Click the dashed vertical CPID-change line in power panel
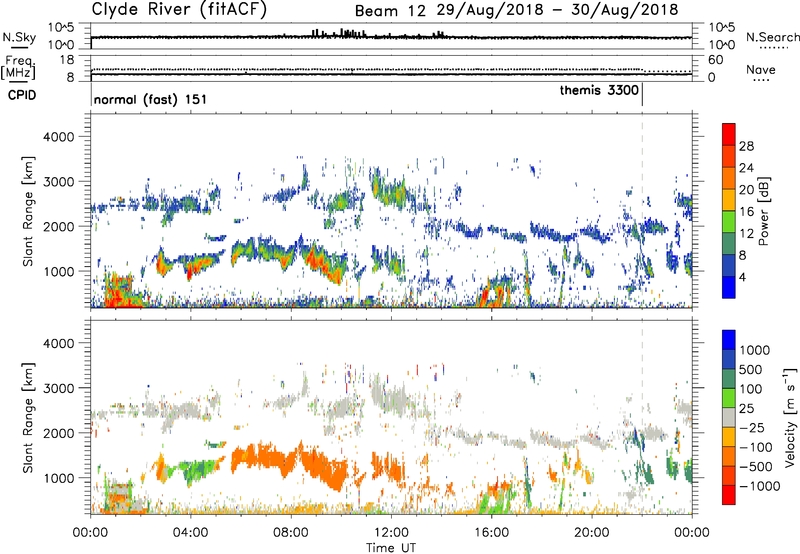Image resolution: width=800 pixels, height=554 pixels. pos(642,211)
